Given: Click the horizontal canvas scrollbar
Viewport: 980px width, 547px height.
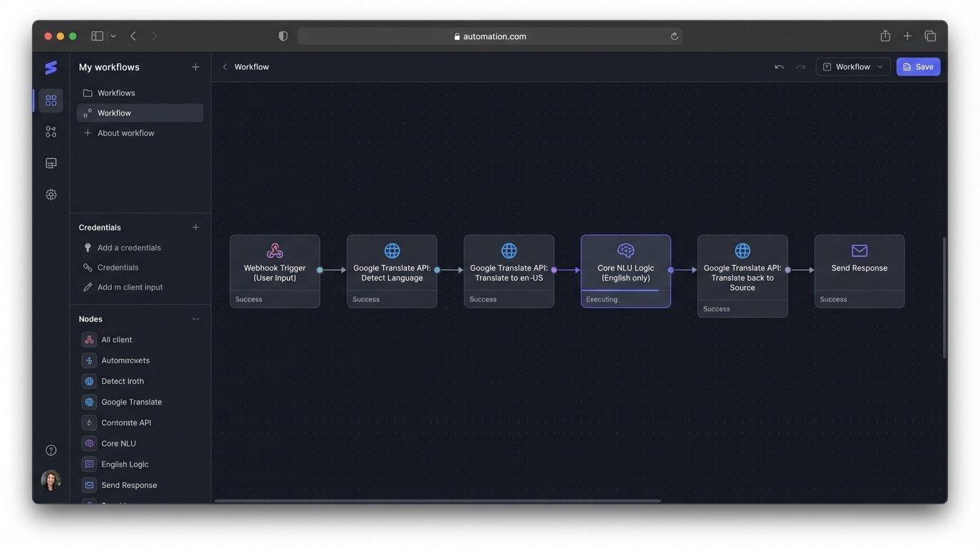Looking at the screenshot, I should tap(437, 501).
